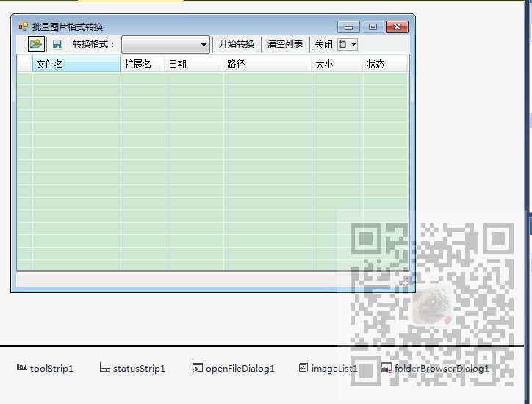Click the 清空列表 toolbar button
Image resolution: width=532 pixels, height=404 pixels.
pos(285,44)
